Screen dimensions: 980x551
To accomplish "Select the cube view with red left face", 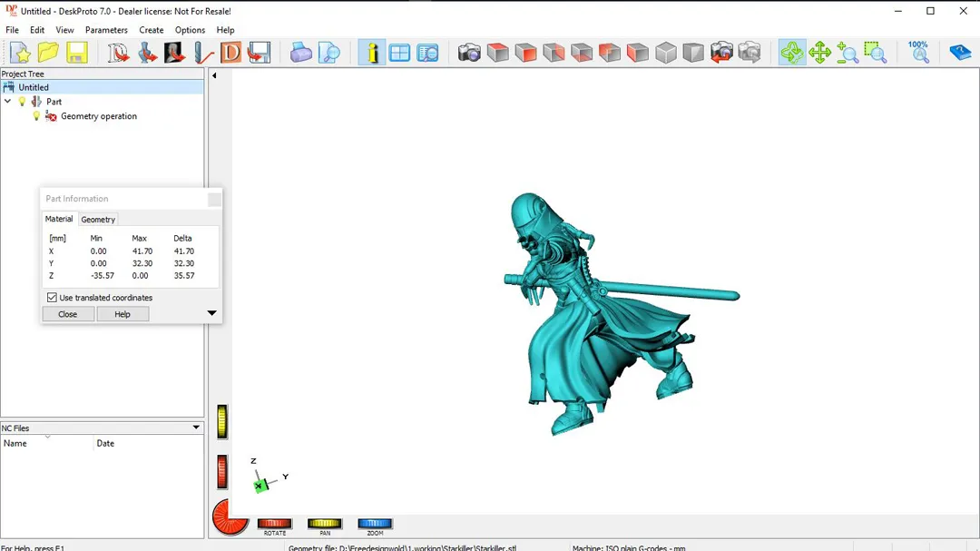I will (638, 53).
